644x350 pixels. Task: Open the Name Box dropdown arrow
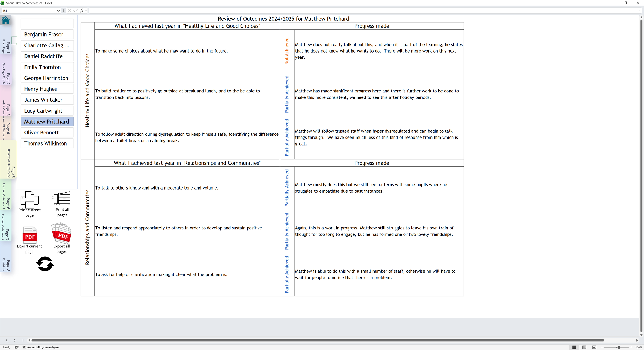pos(58,11)
